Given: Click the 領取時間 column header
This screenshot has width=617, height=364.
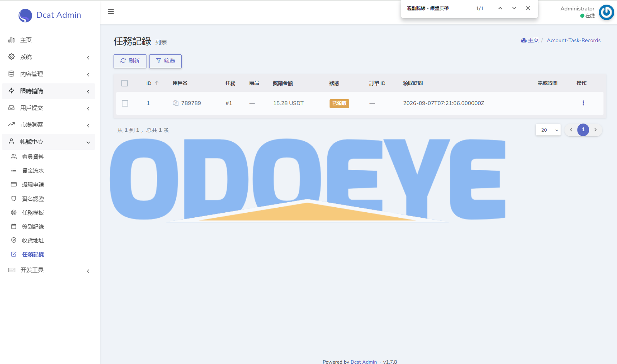Looking at the screenshot, I should [413, 83].
